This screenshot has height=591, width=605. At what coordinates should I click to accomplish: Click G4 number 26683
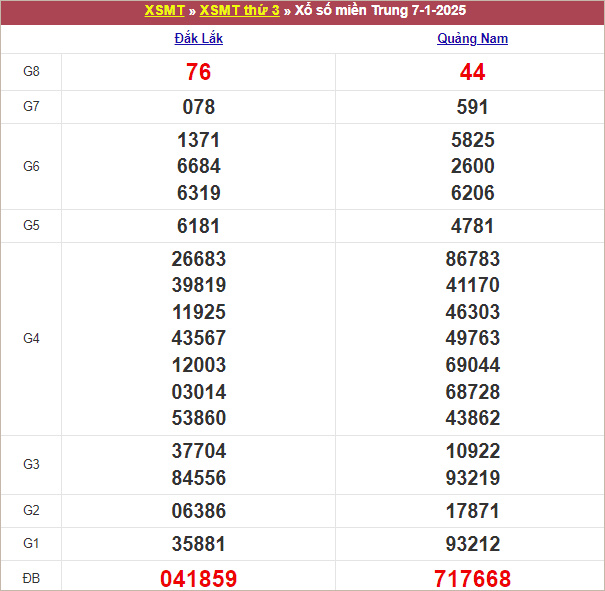point(198,259)
